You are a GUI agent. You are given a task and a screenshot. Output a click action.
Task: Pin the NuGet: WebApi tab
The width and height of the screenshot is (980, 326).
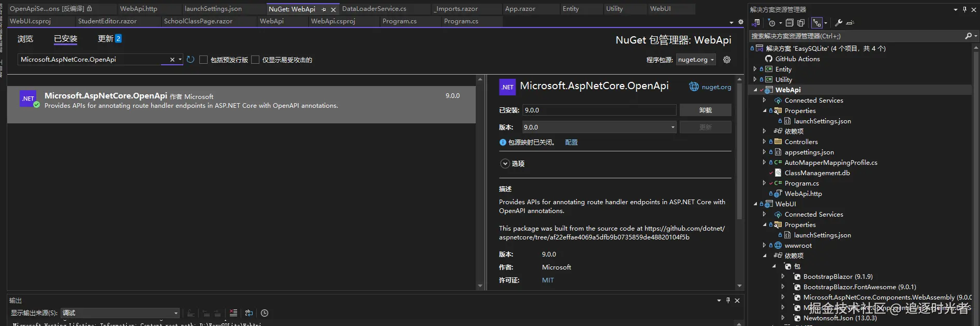324,9
